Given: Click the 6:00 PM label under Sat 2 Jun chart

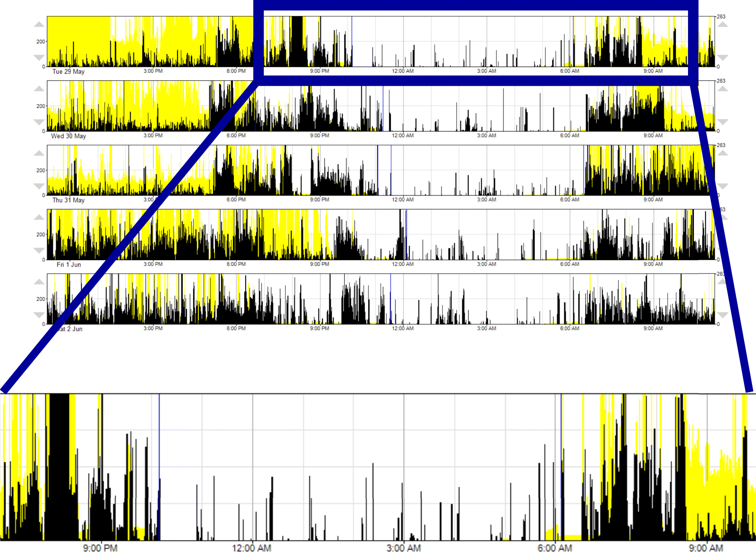Looking at the screenshot, I should pos(236,328).
